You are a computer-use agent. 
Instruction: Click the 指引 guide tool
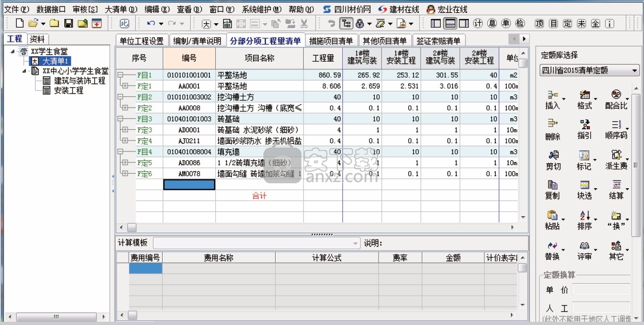coord(585,130)
